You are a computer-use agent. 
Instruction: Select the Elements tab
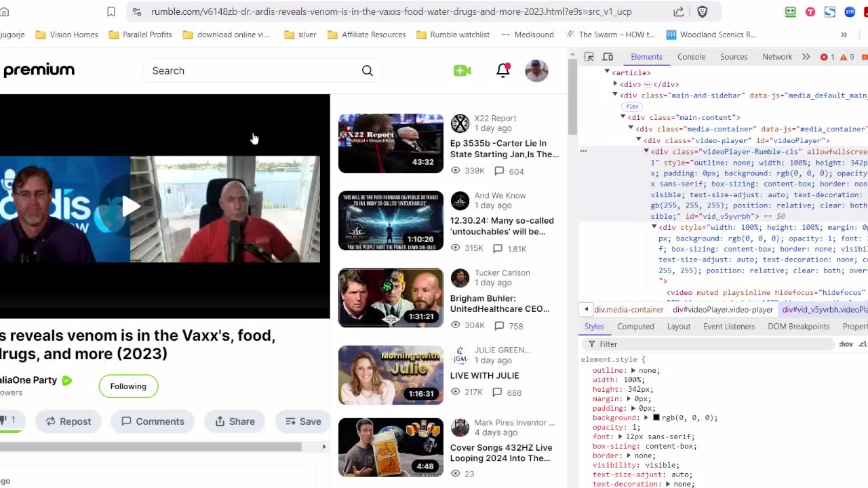pos(646,57)
